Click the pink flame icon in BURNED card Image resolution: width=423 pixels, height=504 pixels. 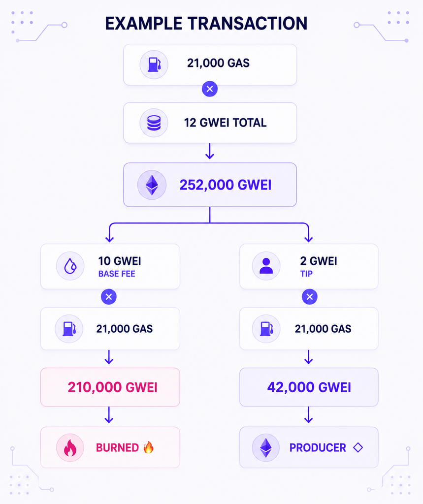pyautogui.click(x=70, y=447)
